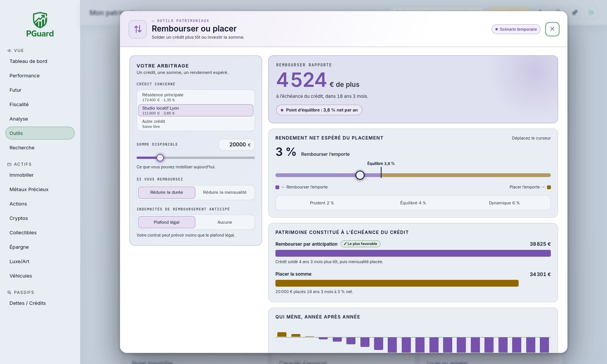Open the Véhicules page
Viewport: 607px width, 364px height.
(40, 276)
